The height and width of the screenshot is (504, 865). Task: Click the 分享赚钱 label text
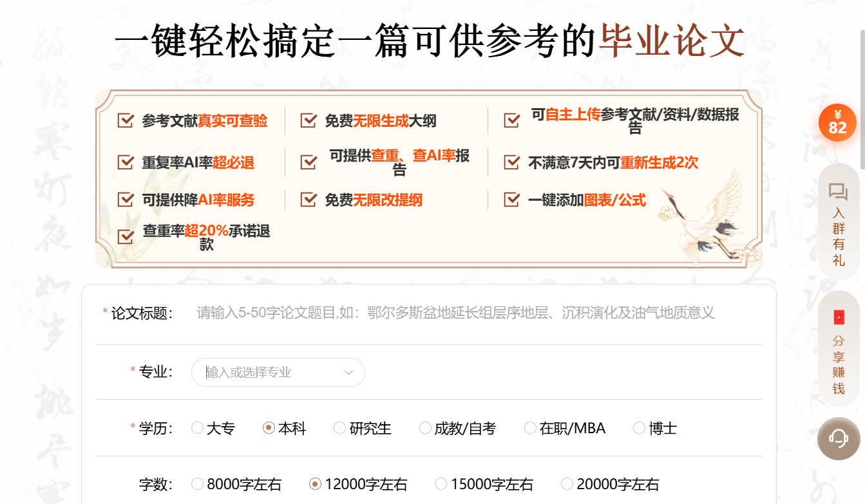click(x=838, y=365)
